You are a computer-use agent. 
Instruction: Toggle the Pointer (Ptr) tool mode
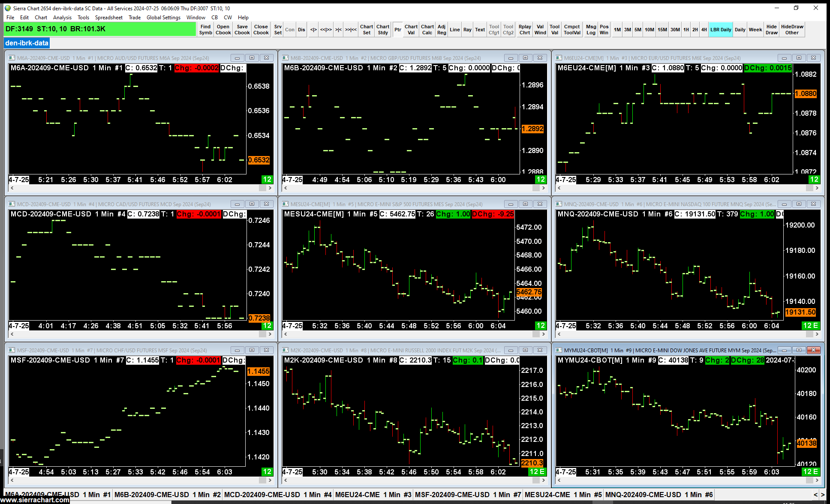(397, 30)
